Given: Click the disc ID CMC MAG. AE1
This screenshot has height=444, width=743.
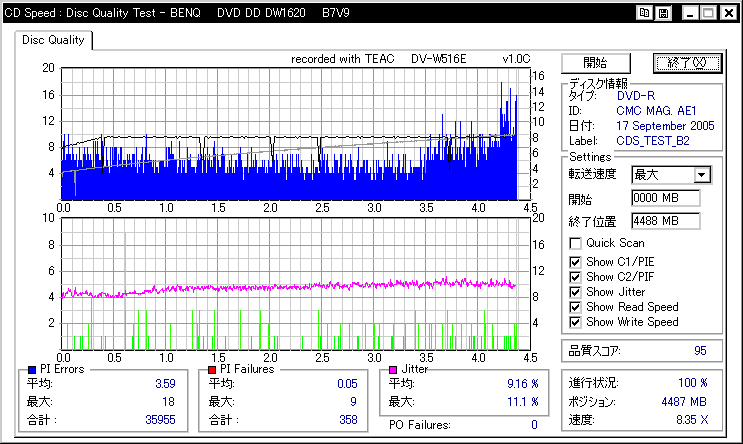Looking at the screenshot, I should 656,111.
